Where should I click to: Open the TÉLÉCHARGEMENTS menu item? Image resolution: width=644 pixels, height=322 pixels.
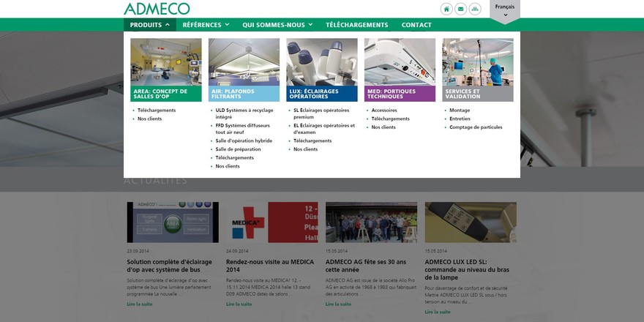click(x=357, y=25)
